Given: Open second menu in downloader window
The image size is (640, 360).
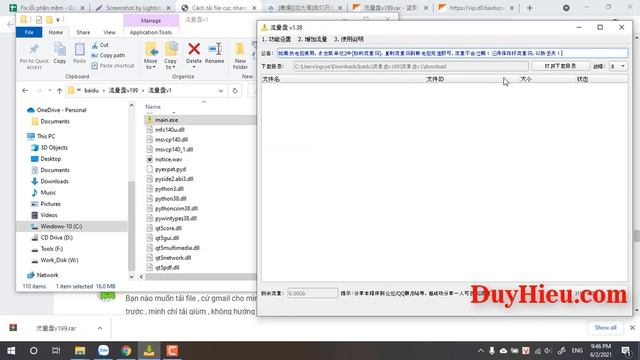Looking at the screenshot, I should tap(313, 39).
